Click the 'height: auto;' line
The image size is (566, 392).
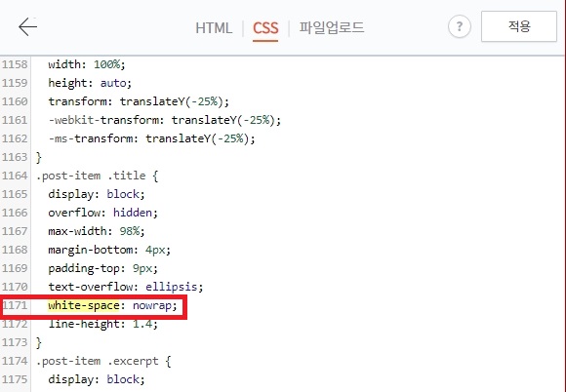click(90, 83)
